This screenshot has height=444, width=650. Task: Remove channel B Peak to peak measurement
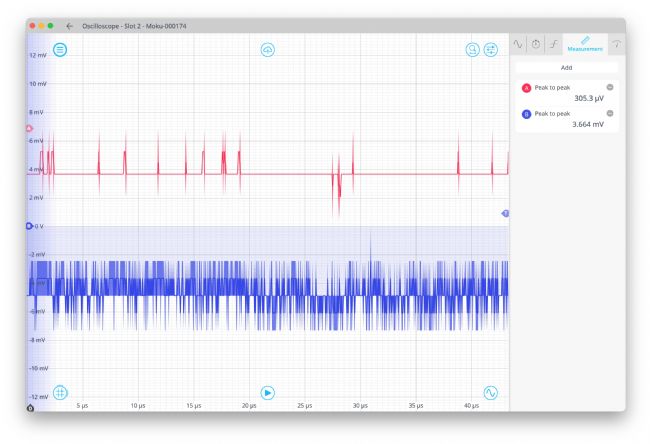pos(610,113)
